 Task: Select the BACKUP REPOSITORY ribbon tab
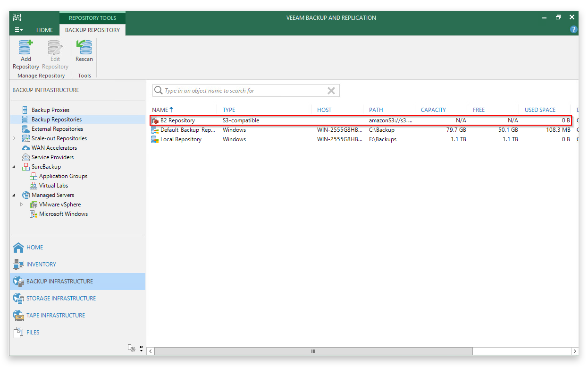[92, 30]
